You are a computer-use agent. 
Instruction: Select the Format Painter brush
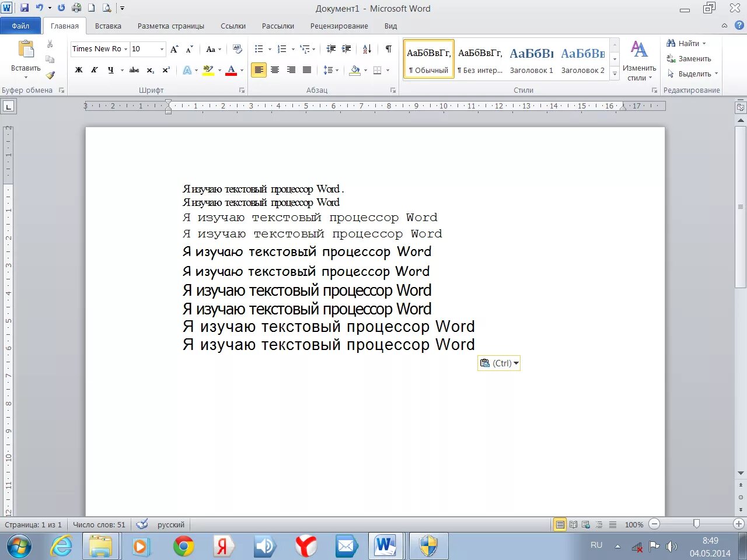50,75
